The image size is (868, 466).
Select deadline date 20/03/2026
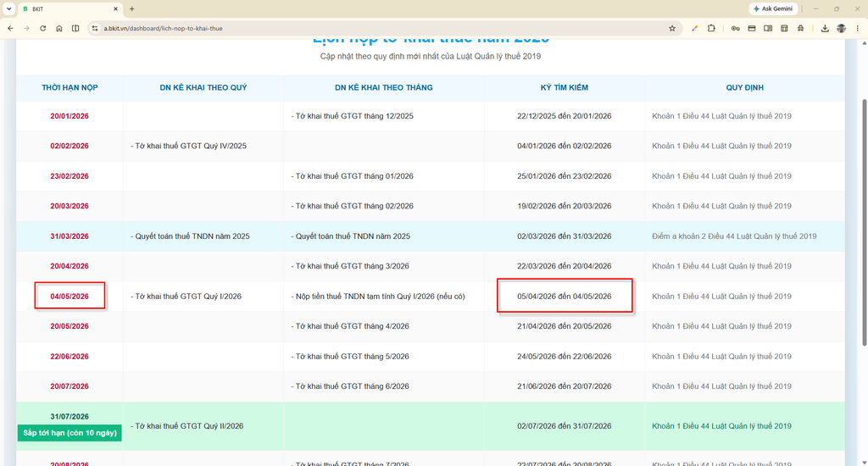[x=70, y=206]
